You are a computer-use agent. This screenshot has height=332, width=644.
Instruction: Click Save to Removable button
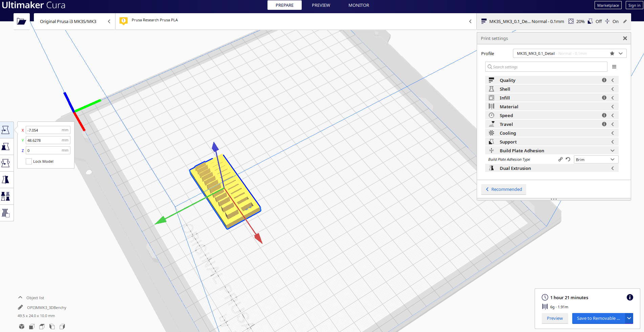(x=598, y=318)
